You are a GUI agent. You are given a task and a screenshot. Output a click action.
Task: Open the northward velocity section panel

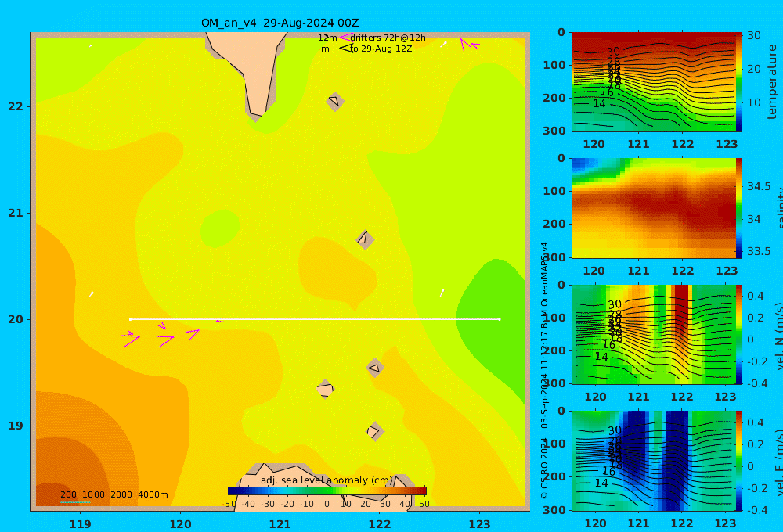(653, 334)
